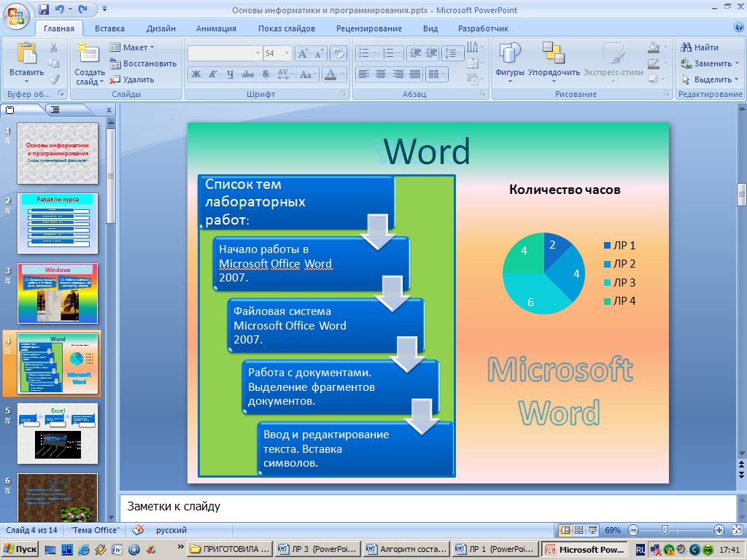Open the Animation (Анимация) ribbon tab
747x560 pixels.
click(x=216, y=28)
